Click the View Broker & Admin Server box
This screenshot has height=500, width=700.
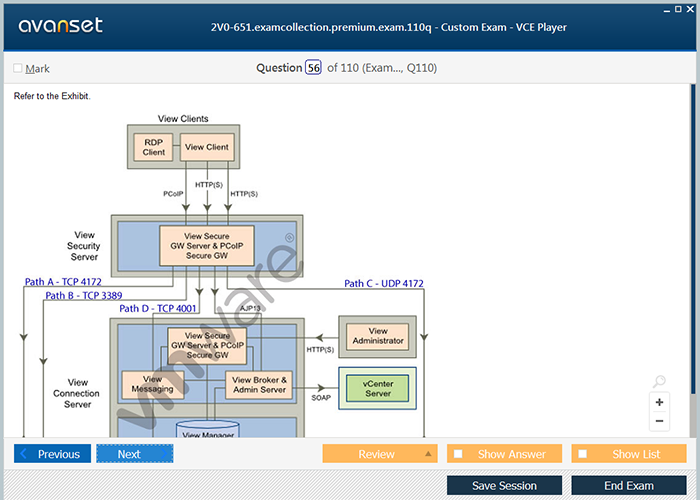pyautogui.click(x=259, y=384)
